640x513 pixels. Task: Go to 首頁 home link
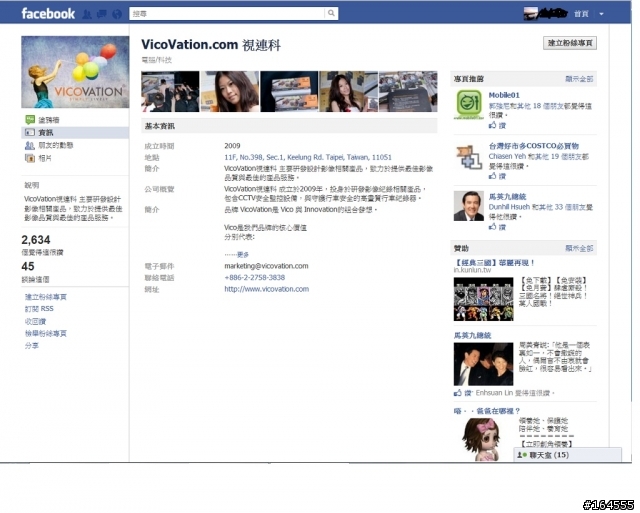pos(581,14)
